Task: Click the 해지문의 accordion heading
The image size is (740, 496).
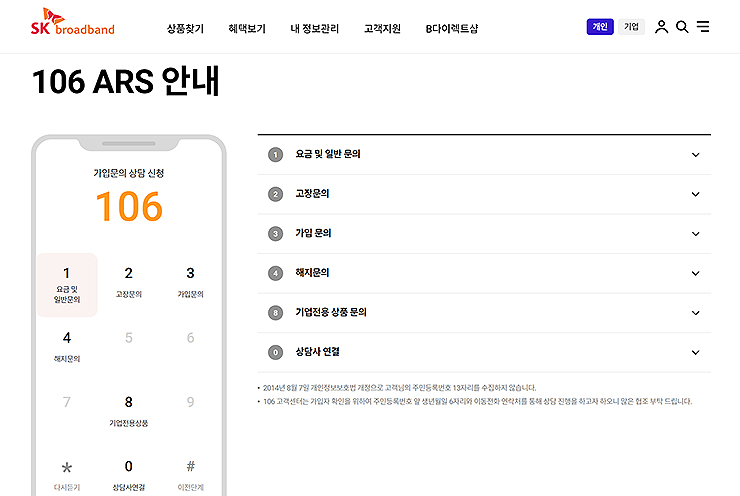Action: 312,273
